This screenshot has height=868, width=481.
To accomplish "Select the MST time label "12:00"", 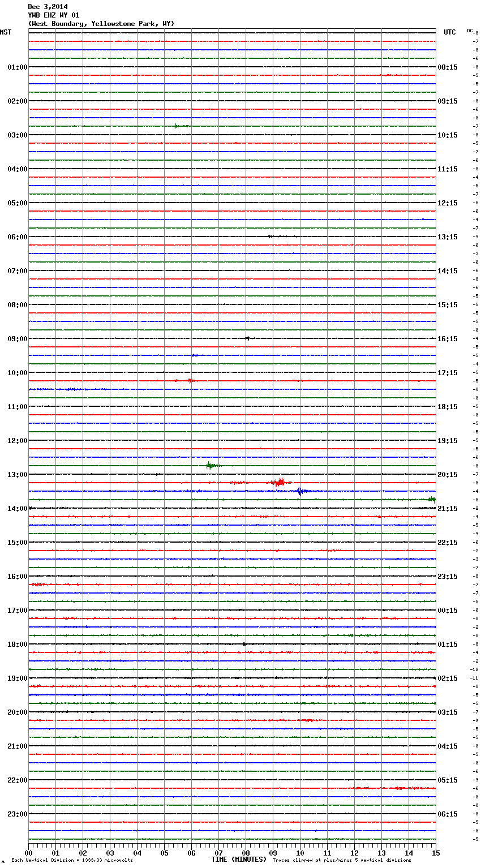I will 18,441.
